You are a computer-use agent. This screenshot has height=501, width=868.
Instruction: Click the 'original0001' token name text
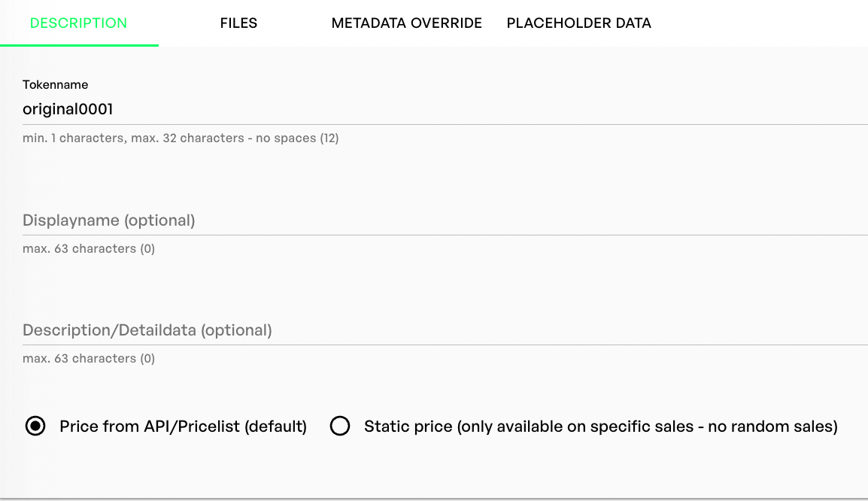[x=68, y=110]
